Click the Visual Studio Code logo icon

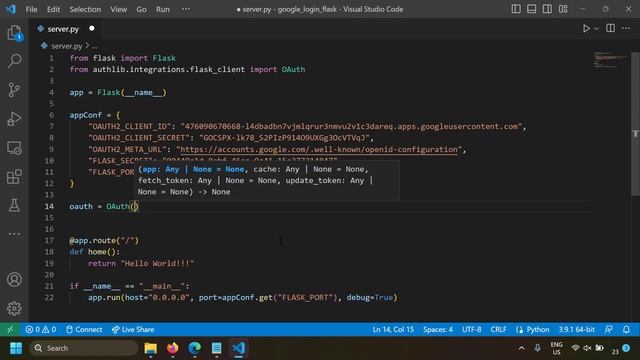[10, 9]
